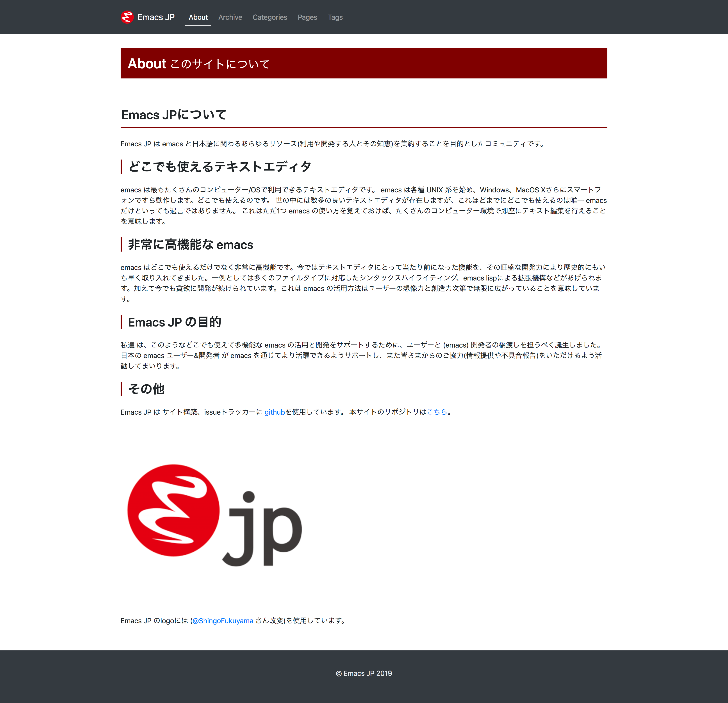Click the dark red About banner

364,63
